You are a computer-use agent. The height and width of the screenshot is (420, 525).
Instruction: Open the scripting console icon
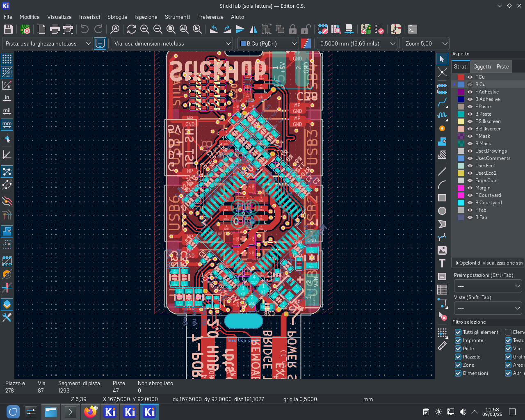413,29
